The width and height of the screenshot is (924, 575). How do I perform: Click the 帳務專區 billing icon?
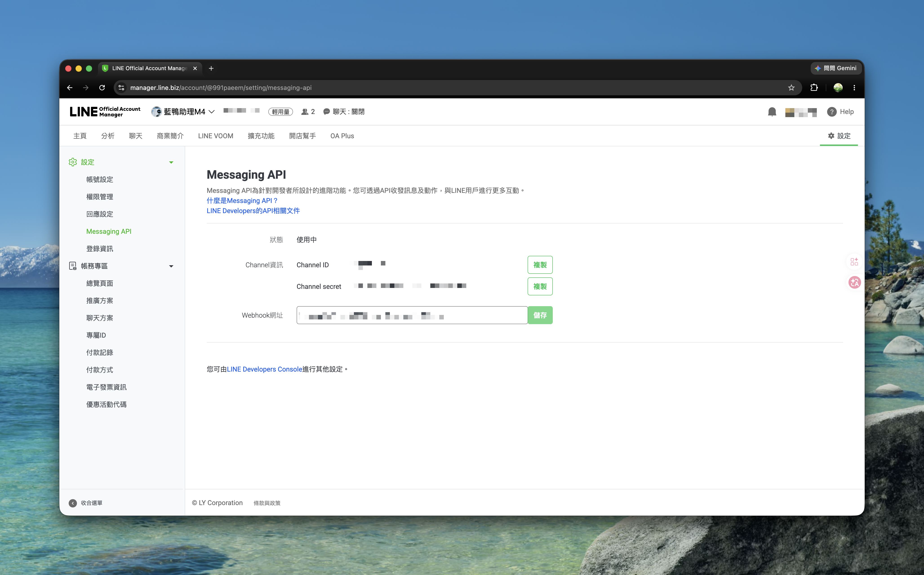tap(73, 266)
